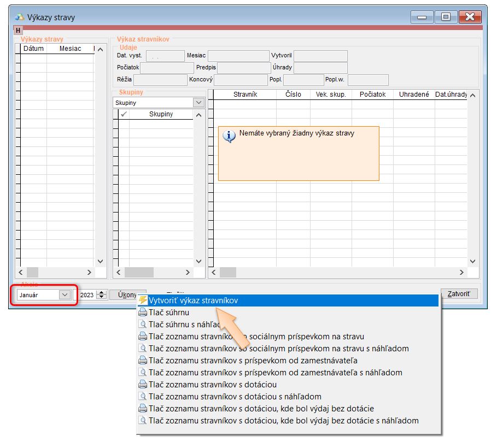Select Vytvoriť výkaz stravníkov menu item

(x=193, y=300)
